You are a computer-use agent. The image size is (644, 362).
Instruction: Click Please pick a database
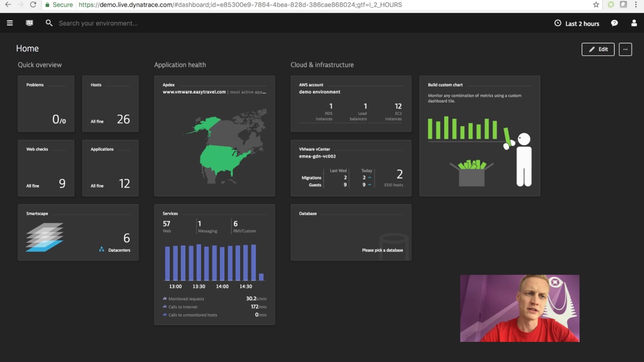(x=382, y=250)
